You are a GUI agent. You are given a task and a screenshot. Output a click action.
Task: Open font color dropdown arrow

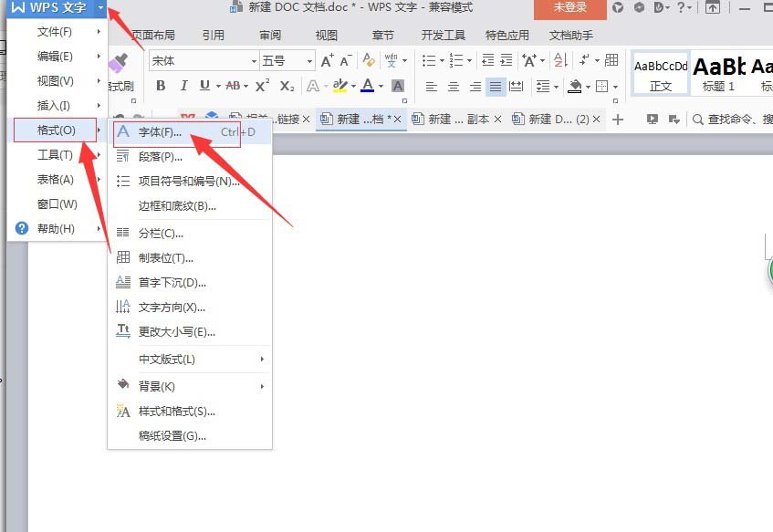(x=381, y=87)
